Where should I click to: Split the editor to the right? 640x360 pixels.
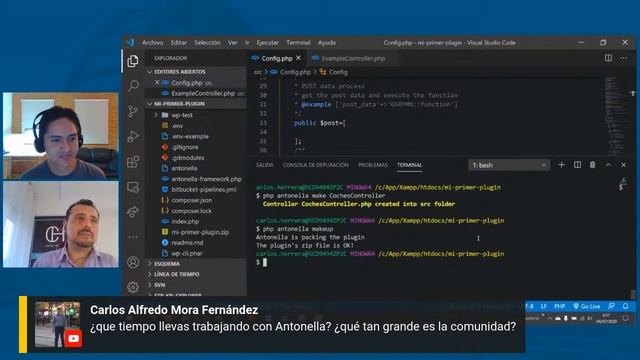tap(608, 58)
